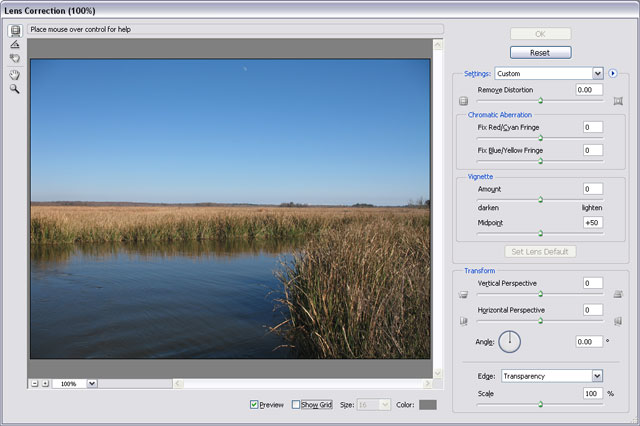Viewport: 640px width, 426px height.
Task: Click the Fix Red/Cyan Fringe value field
Action: point(593,127)
